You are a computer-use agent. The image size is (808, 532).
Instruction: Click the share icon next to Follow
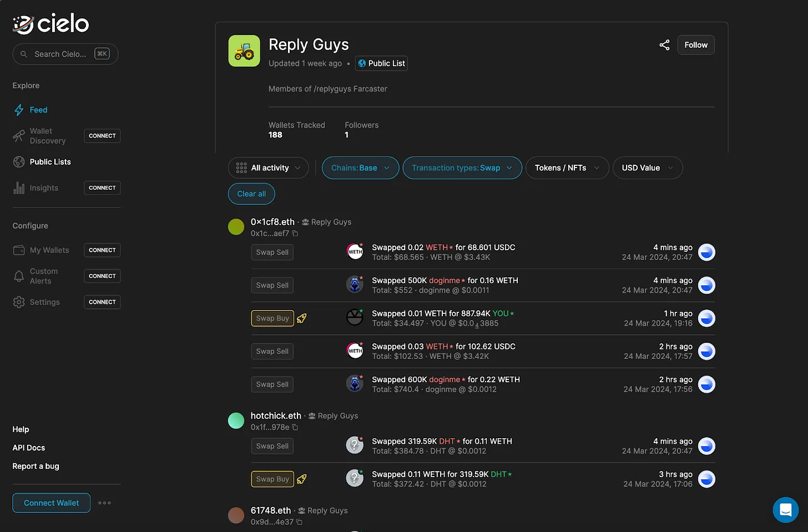point(664,45)
